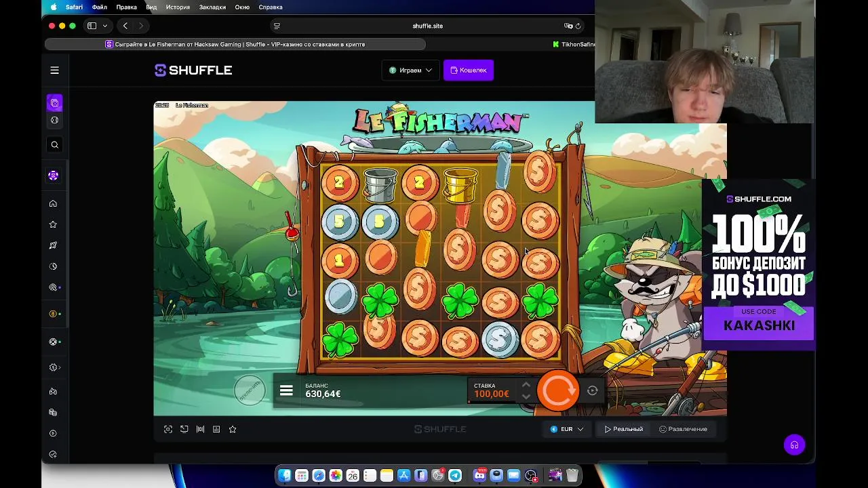Open favorites star icon in sidebar
Image resolution: width=868 pixels, height=488 pixels.
(x=53, y=224)
